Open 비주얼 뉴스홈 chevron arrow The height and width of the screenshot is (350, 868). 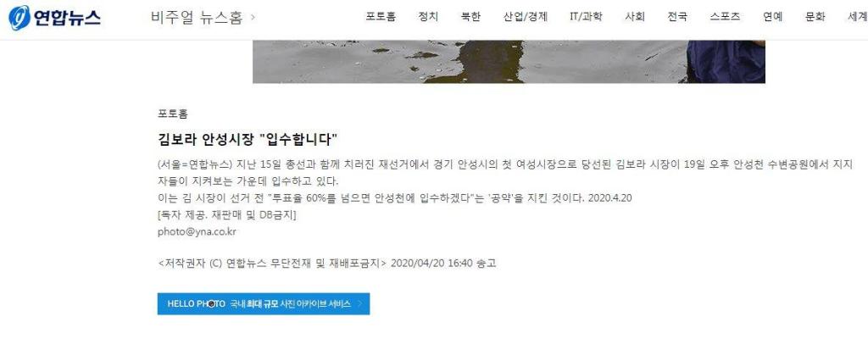[x=253, y=17]
